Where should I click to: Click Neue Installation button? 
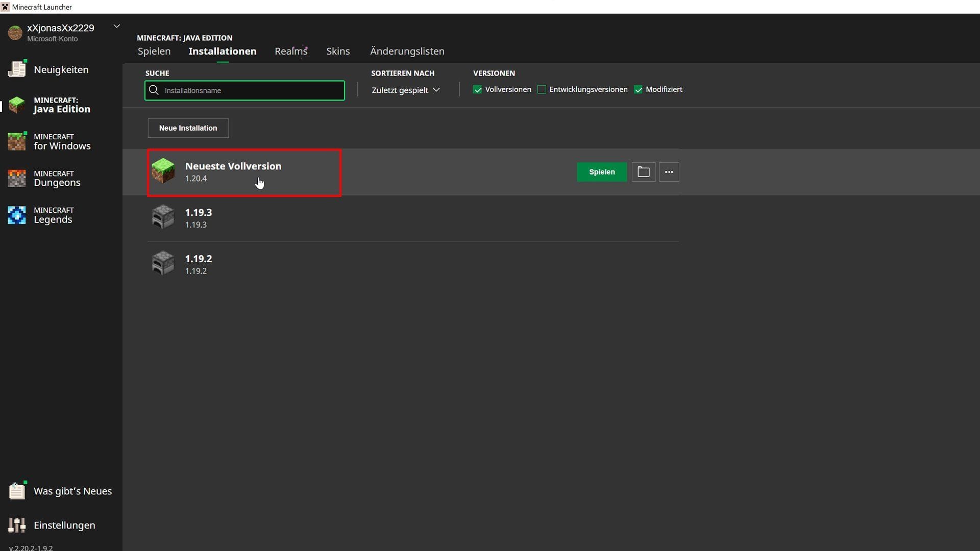188,128
